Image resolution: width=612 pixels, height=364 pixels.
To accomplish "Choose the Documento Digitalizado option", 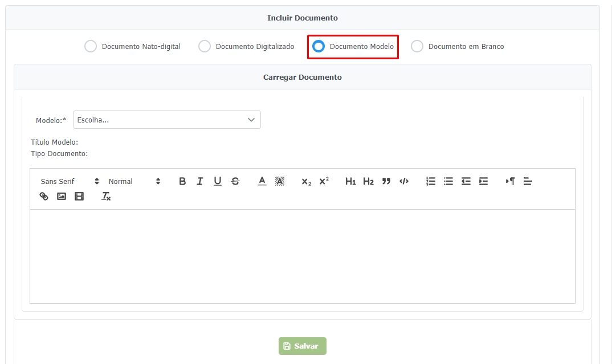I will pyautogui.click(x=205, y=46).
